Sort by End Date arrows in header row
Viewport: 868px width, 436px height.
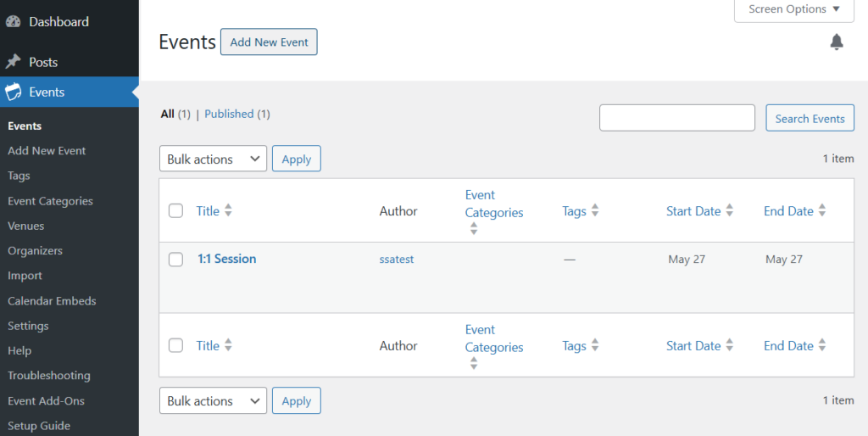(822, 210)
